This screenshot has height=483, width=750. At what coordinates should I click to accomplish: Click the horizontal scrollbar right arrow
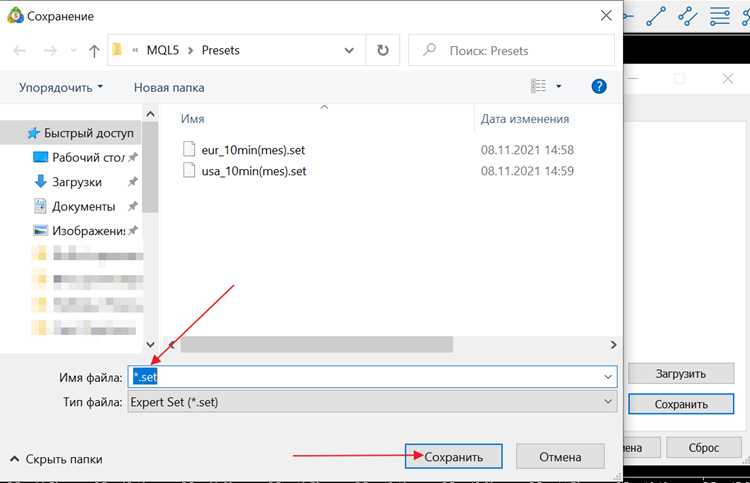coord(613,345)
